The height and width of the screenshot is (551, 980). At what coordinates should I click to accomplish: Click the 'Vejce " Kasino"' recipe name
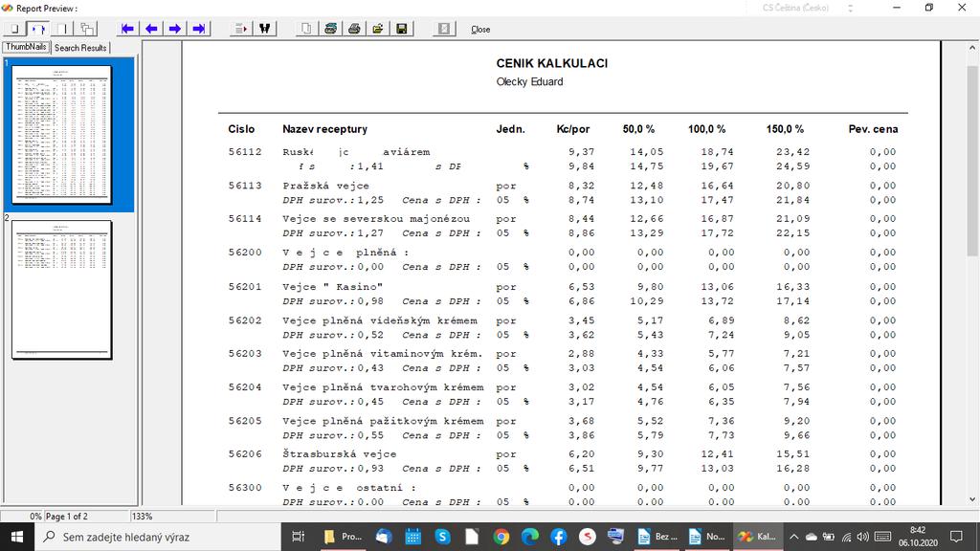click(332, 287)
